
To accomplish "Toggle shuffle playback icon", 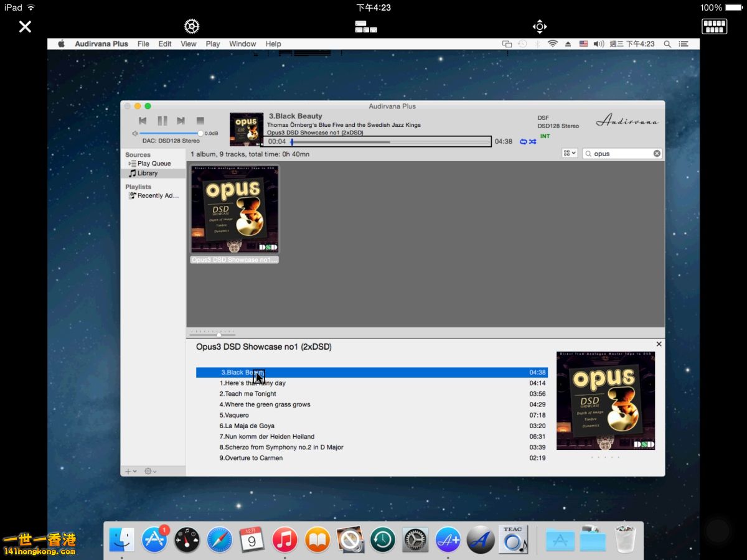I will click(533, 142).
